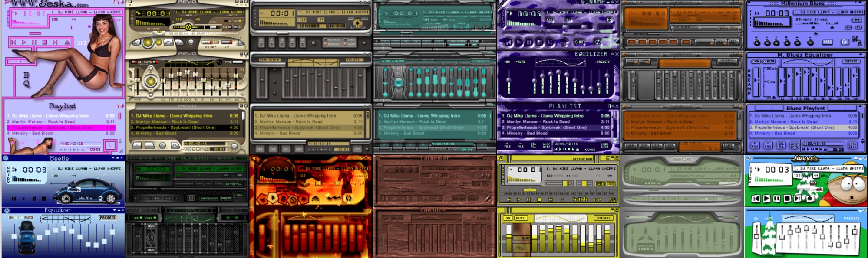Open PRESETS in the yellow Destructamp equalizer

(604, 218)
